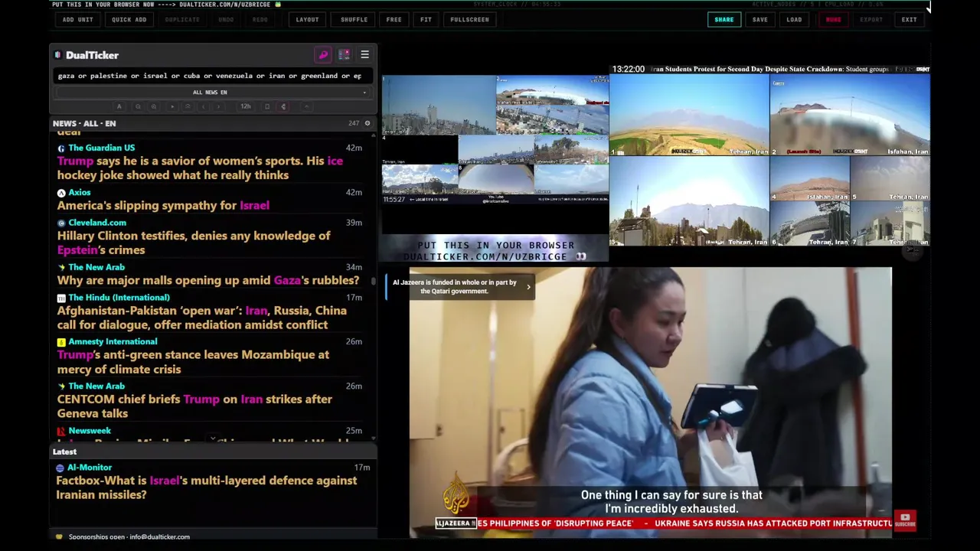Click the previous arrow in ticker toolbar
The width and height of the screenshot is (980, 551).
pyautogui.click(x=203, y=106)
